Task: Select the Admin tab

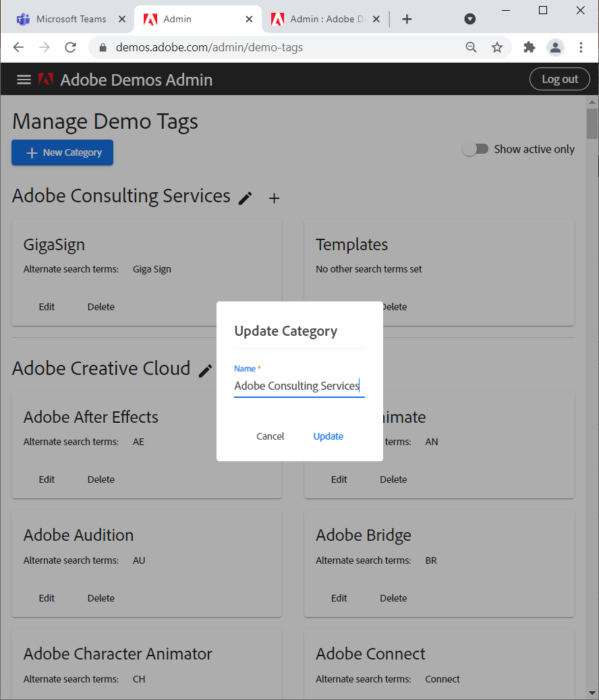Action: tap(196, 19)
